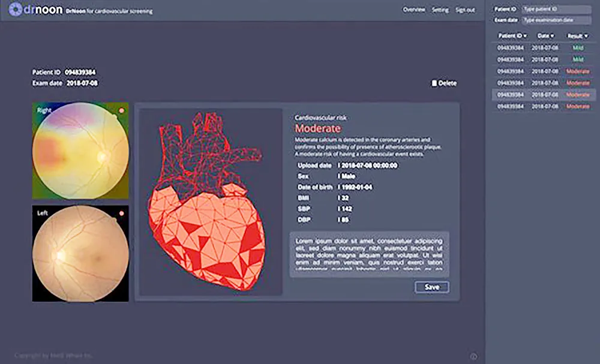600x364 pixels.
Task: Toggle the heatmap dot on Right eye image
Action: coord(121,110)
